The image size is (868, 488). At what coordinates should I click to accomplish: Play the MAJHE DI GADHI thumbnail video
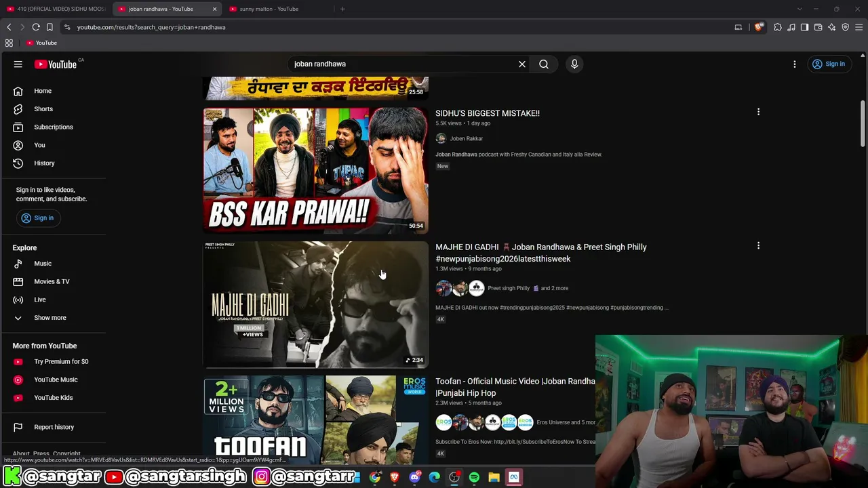pos(316,305)
